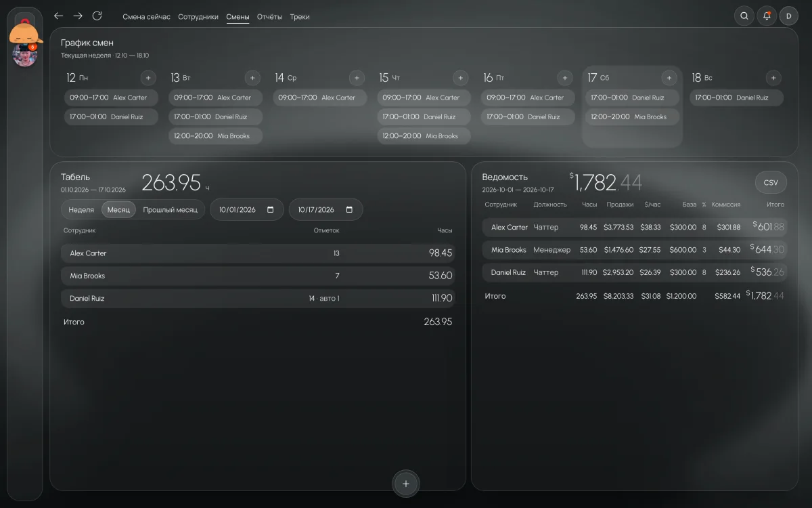Go to the Треки tab
This screenshot has width=812, height=508.
click(300, 16)
